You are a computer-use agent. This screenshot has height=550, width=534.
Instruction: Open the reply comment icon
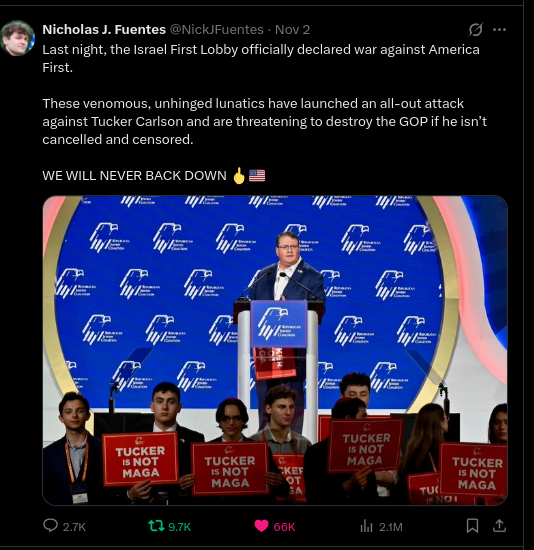tap(51, 525)
